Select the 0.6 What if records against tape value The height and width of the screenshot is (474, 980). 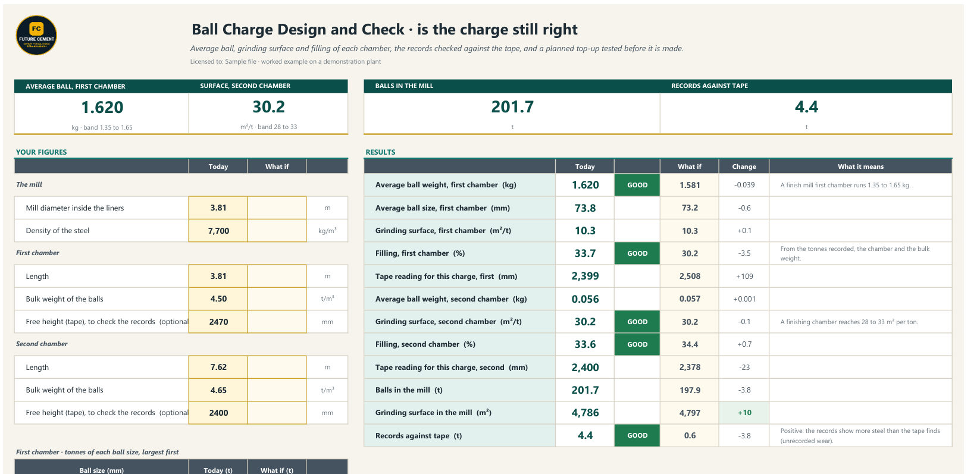click(690, 435)
